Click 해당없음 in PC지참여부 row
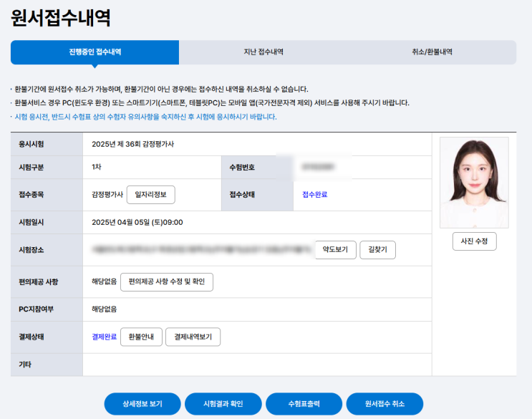 coord(104,309)
